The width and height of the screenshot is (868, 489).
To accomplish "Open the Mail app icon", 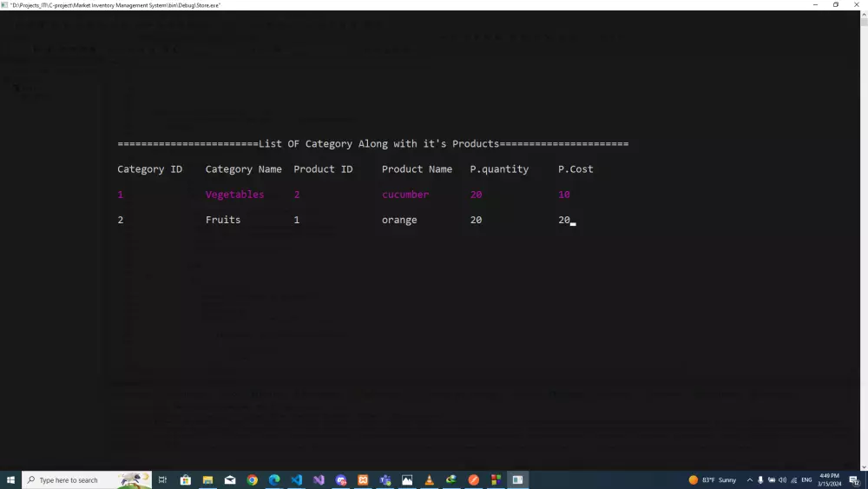I will [230, 479].
